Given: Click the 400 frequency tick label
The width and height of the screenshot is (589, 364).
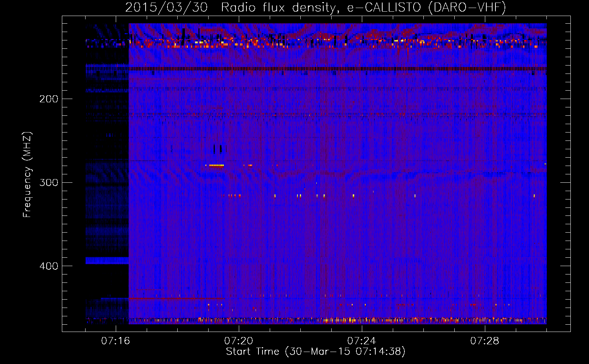Looking at the screenshot, I should click(49, 266).
